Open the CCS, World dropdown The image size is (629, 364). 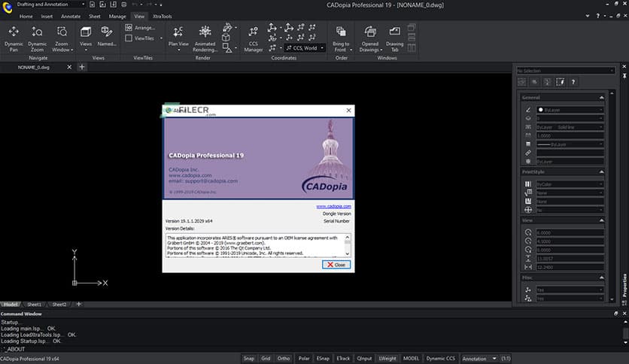click(305, 48)
